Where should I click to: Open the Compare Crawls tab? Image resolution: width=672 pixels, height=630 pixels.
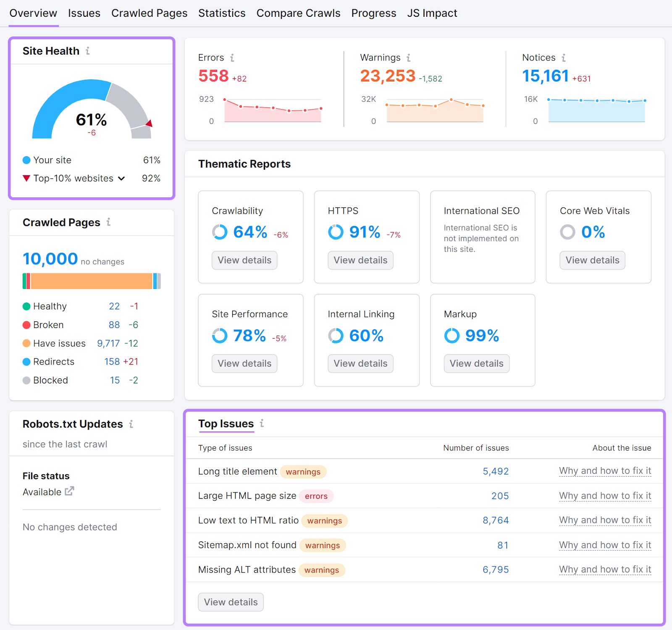298,13
